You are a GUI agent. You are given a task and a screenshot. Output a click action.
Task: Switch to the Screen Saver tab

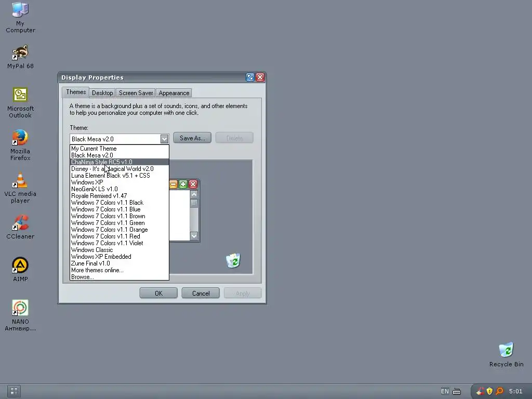(136, 93)
